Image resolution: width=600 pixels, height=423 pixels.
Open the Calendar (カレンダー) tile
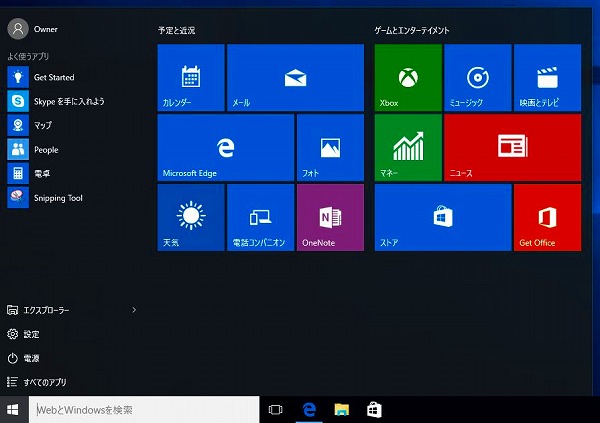[191, 78]
